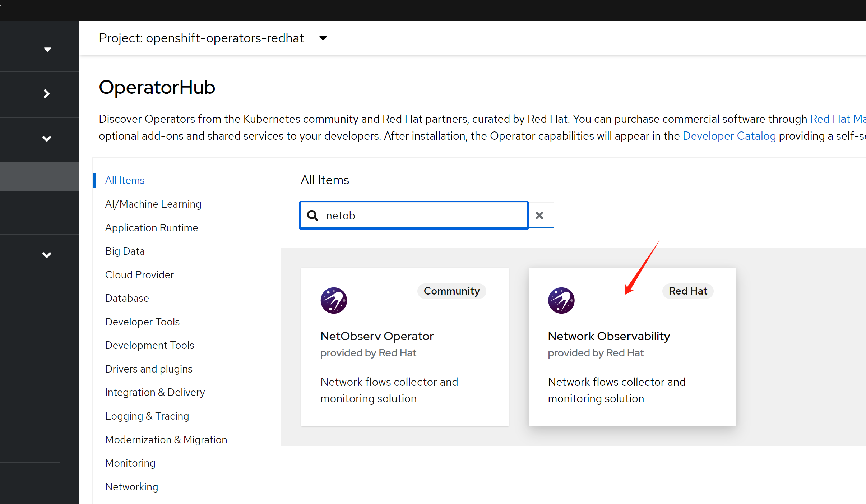Image resolution: width=866 pixels, height=504 pixels.
Task: Expand the sidebar section with right chevron
Action: point(46,94)
